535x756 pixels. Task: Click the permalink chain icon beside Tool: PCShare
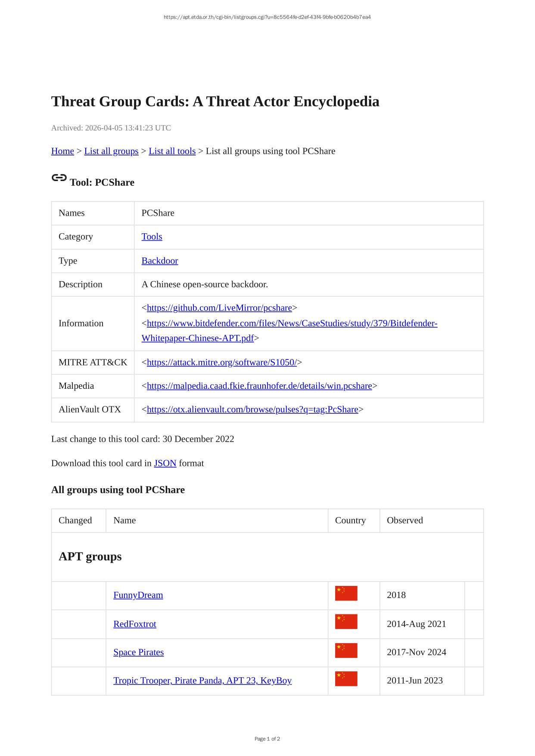(x=59, y=178)
